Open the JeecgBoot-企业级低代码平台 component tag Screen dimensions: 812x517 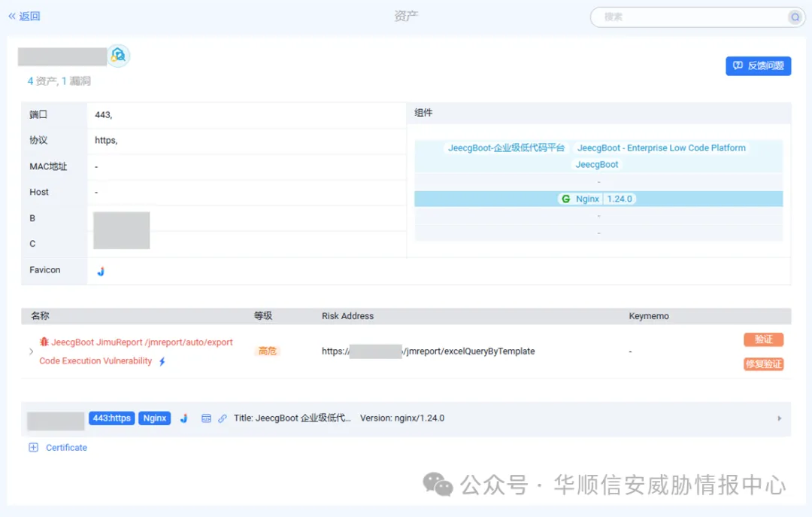click(506, 147)
